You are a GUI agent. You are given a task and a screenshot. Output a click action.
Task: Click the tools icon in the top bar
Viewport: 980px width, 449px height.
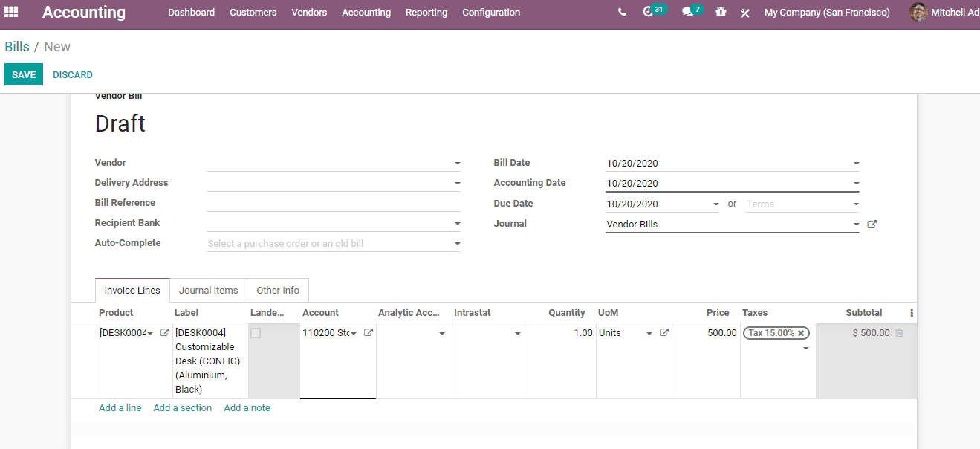745,12
